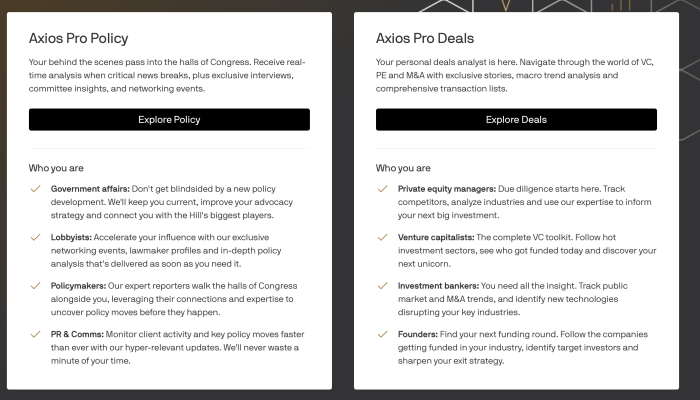Click checkmark icon beside Policymakers
The width and height of the screenshot is (700, 400).
tap(36, 286)
